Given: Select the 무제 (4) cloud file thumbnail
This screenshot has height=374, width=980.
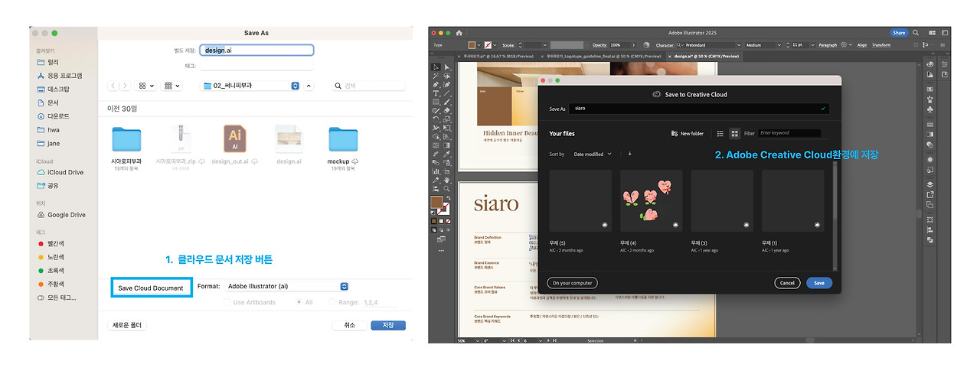Looking at the screenshot, I should [651, 200].
